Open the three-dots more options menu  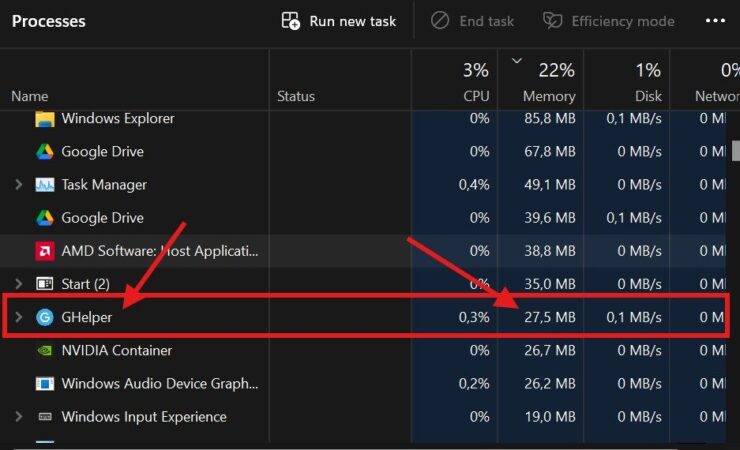pyautogui.click(x=715, y=21)
